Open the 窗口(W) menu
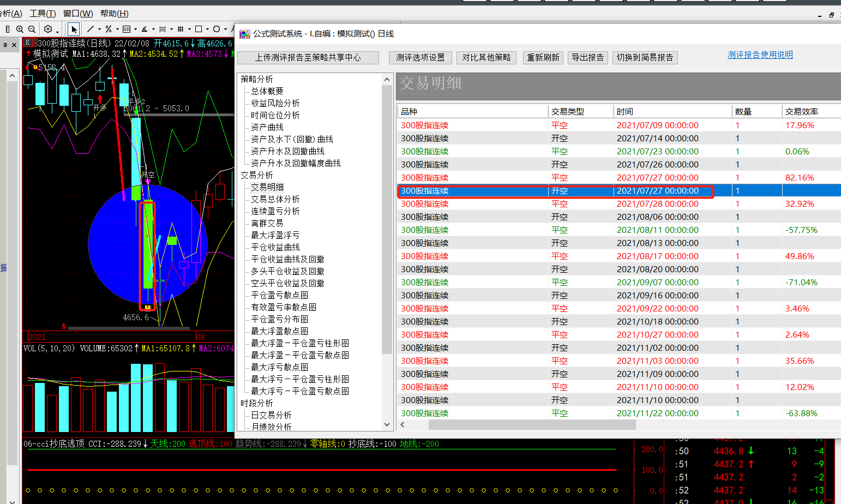This screenshot has width=841, height=504. [x=78, y=14]
